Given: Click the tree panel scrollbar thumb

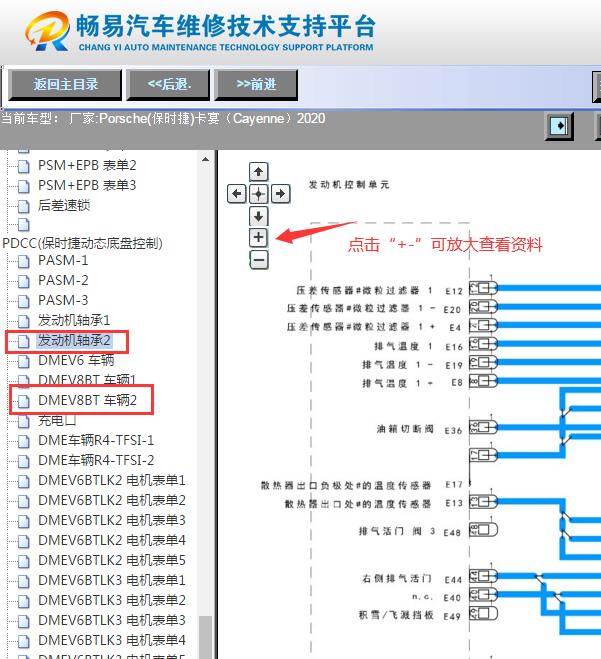Looking at the screenshot, I should 206,638.
